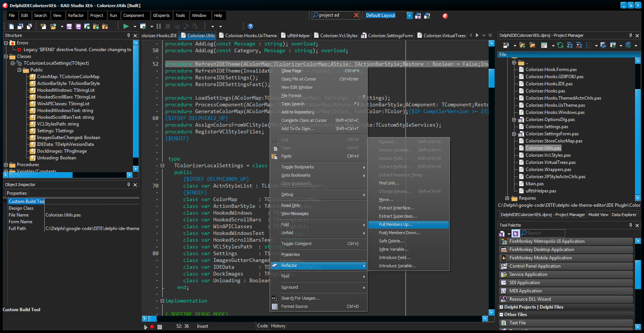Click the blue Help question mark icon
Screen dimensions: 644x333
pos(250,26)
